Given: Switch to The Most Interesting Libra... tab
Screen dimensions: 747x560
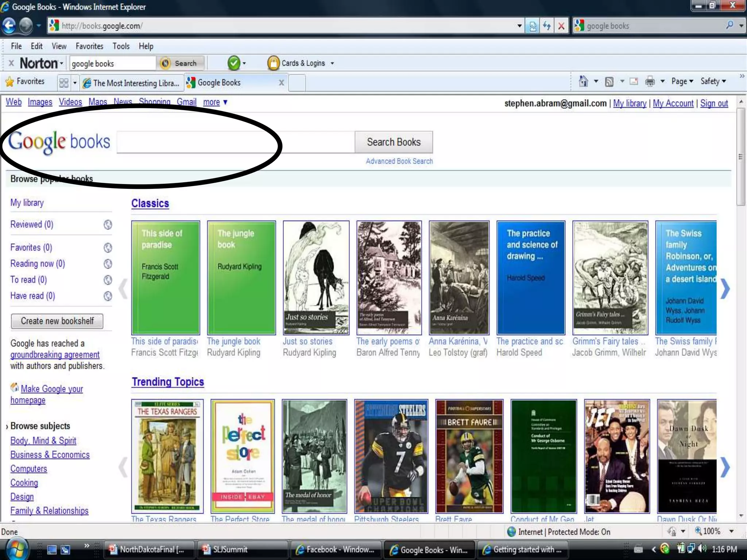Looking at the screenshot, I should click(x=131, y=83).
